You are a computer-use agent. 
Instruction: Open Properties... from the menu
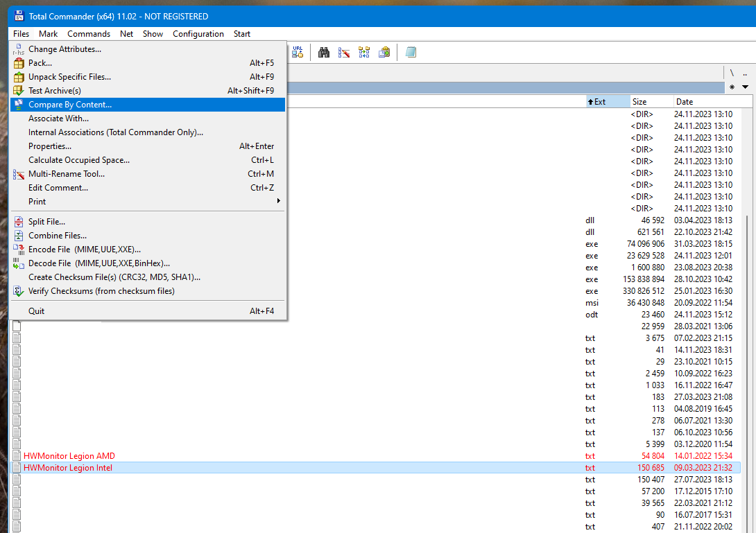(148, 146)
